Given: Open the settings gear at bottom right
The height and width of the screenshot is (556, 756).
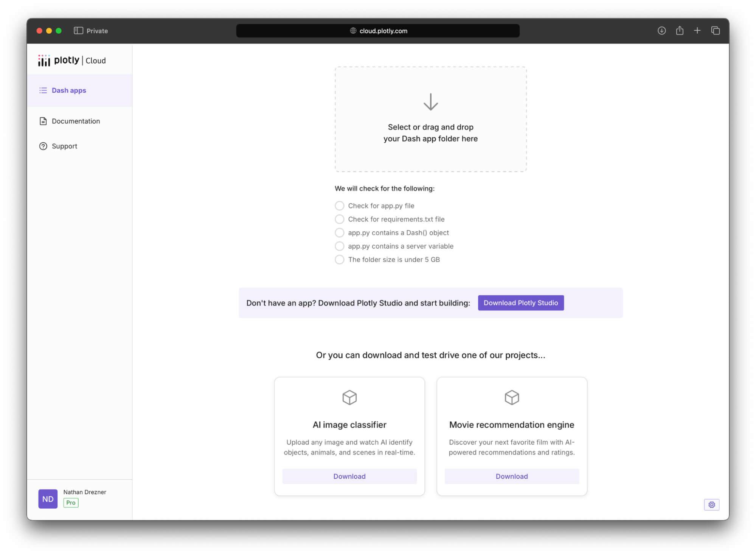Looking at the screenshot, I should point(711,505).
